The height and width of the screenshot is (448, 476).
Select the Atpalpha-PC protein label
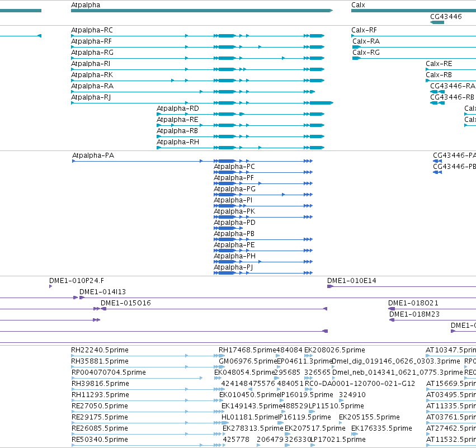(x=234, y=167)
